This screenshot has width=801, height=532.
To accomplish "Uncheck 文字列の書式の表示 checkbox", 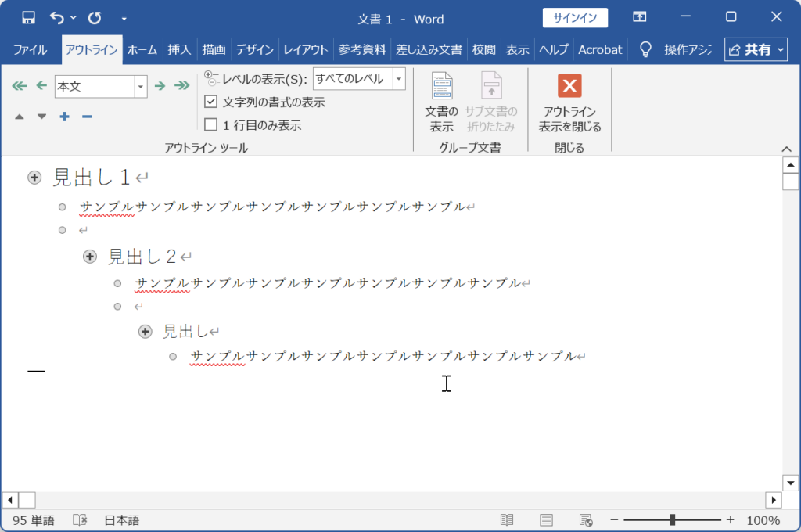I will coord(210,102).
